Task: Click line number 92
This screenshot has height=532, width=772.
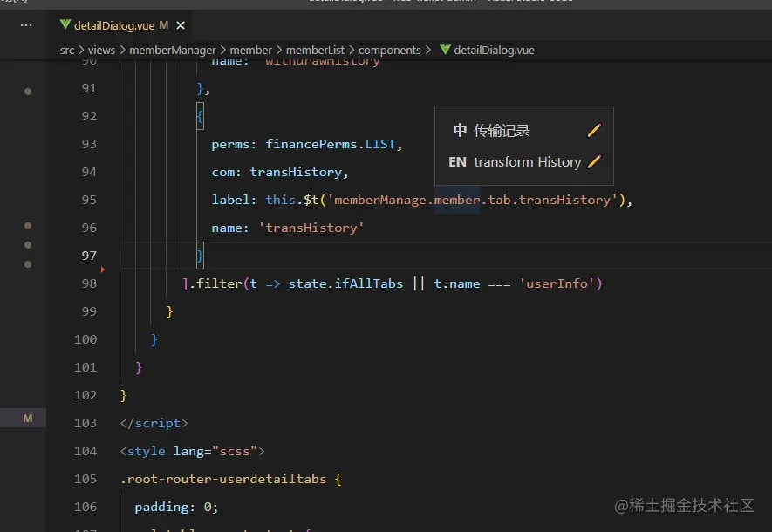Action: (x=89, y=116)
